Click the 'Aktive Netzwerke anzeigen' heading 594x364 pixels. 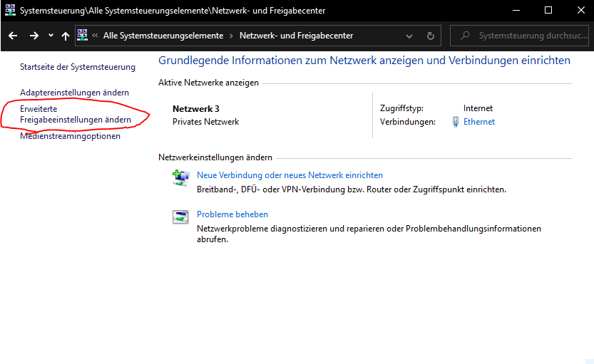click(208, 83)
